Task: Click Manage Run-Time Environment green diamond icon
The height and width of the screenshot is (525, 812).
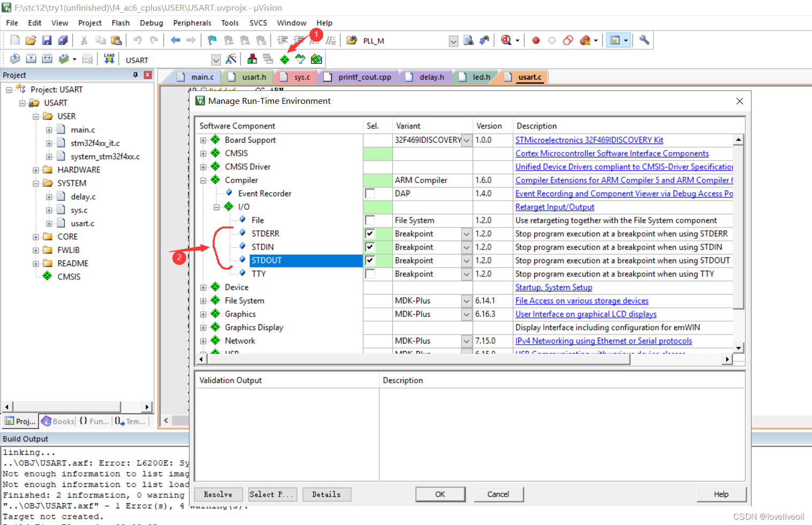Action: tap(285, 59)
